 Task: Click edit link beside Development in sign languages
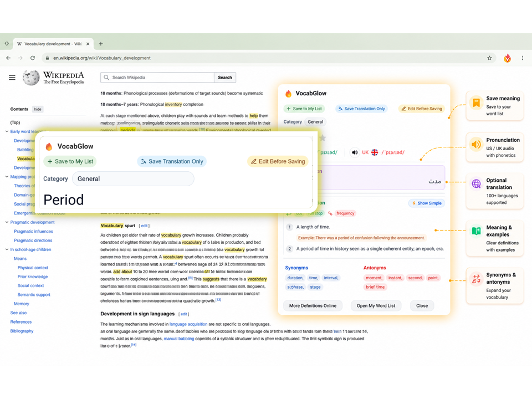pyautogui.click(x=183, y=314)
